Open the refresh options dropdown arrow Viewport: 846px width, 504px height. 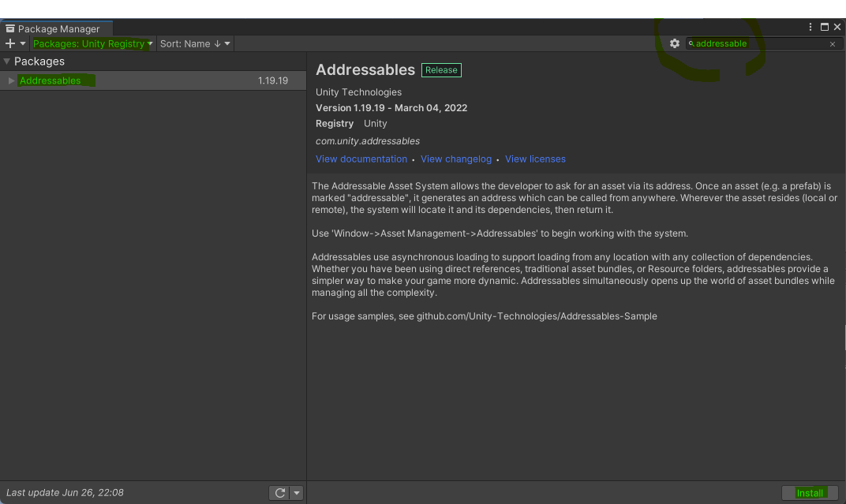[296, 493]
